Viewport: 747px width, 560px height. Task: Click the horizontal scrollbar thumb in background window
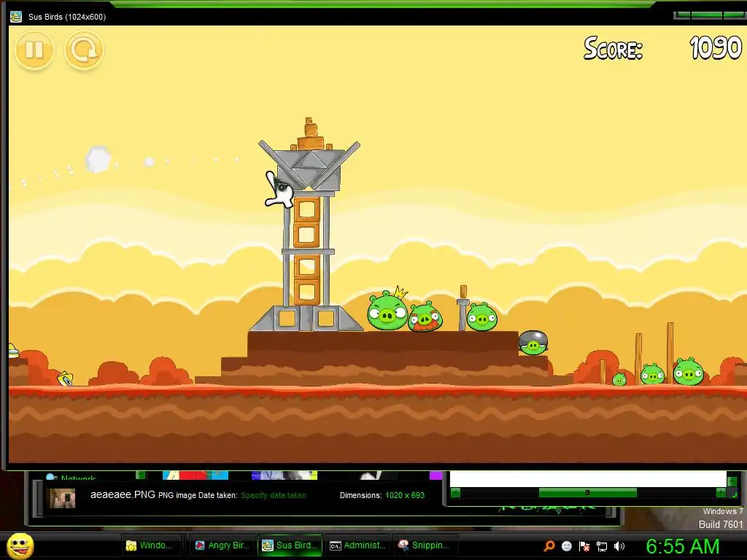click(587, 493)
